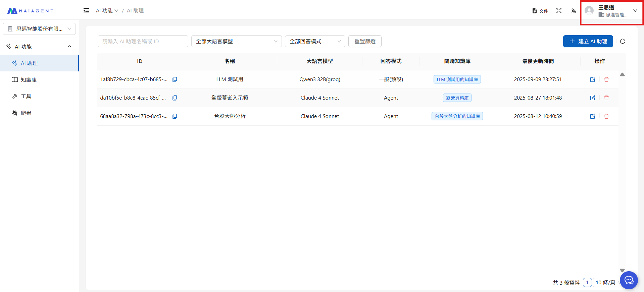Copy the ID of LLM 測試用 assistant
The width and height of the screenshot is (644, 292).
pyautogui.click(x=175, y=79)
